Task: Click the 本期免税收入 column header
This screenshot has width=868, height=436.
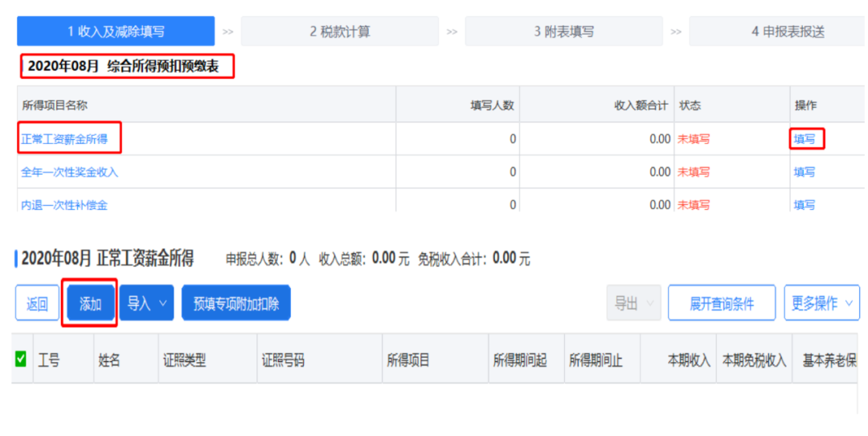Action: [x=754, y=360]
